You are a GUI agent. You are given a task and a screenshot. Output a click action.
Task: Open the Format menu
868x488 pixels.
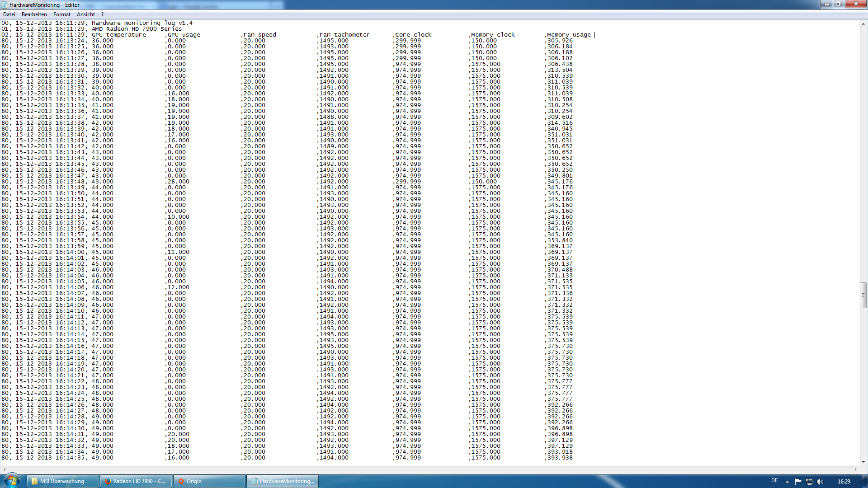62,14
